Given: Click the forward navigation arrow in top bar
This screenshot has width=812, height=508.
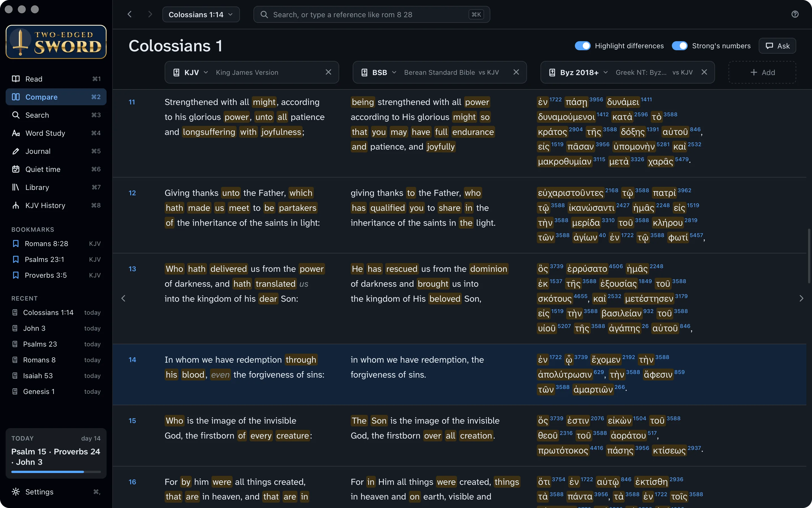Looking at the screenshot, I should [x=150, y=14].
